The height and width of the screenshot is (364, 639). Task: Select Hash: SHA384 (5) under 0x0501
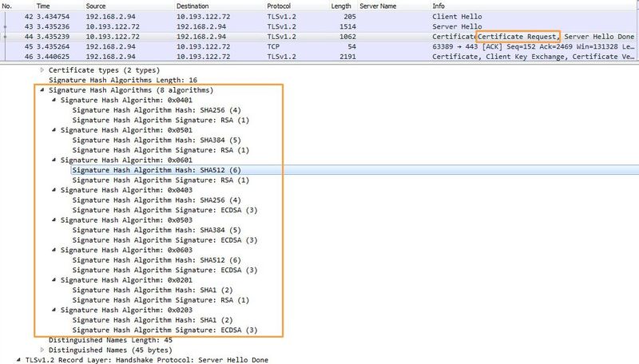click(157, 140)
